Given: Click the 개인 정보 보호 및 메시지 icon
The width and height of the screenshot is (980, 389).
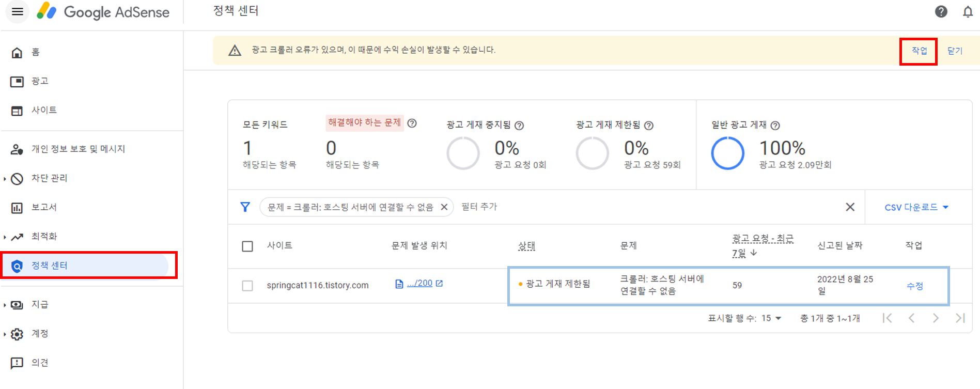Looking at the screenshot, I should pyautogui.click(x=17, y=149).
